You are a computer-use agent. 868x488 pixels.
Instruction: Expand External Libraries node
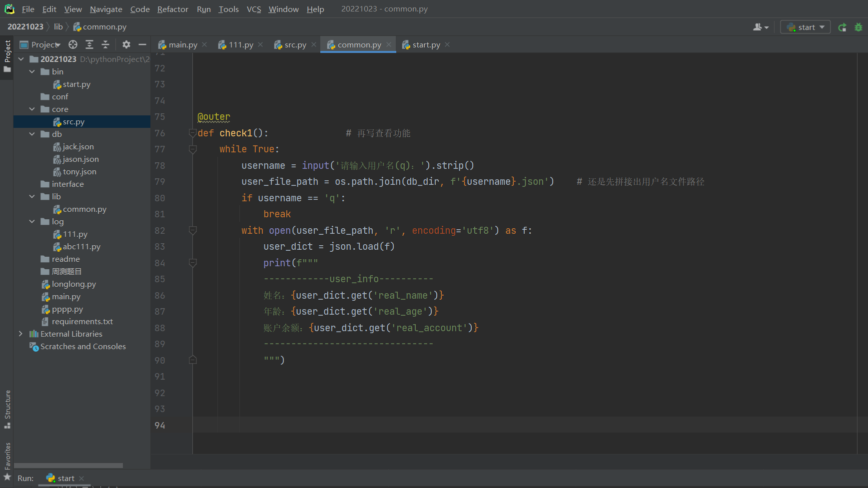(20, 334)
